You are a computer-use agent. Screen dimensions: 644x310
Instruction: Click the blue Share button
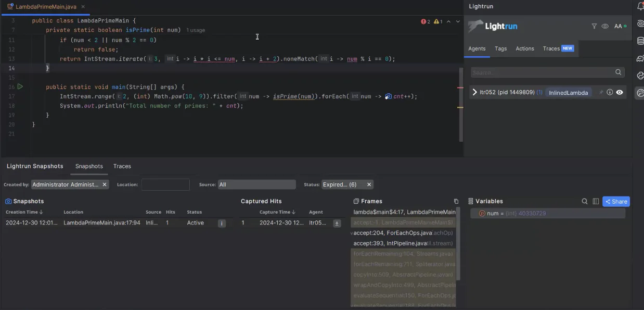(615, 201)
